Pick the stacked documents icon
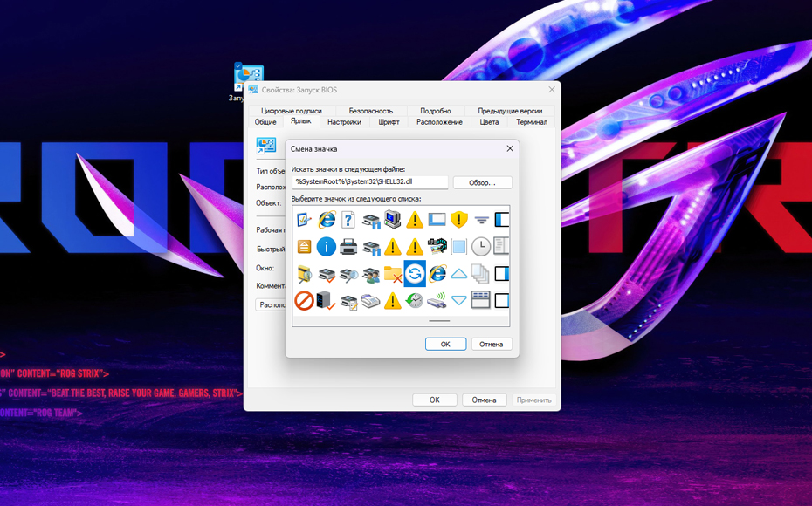 pyautogui.click(x=481, y=274)
